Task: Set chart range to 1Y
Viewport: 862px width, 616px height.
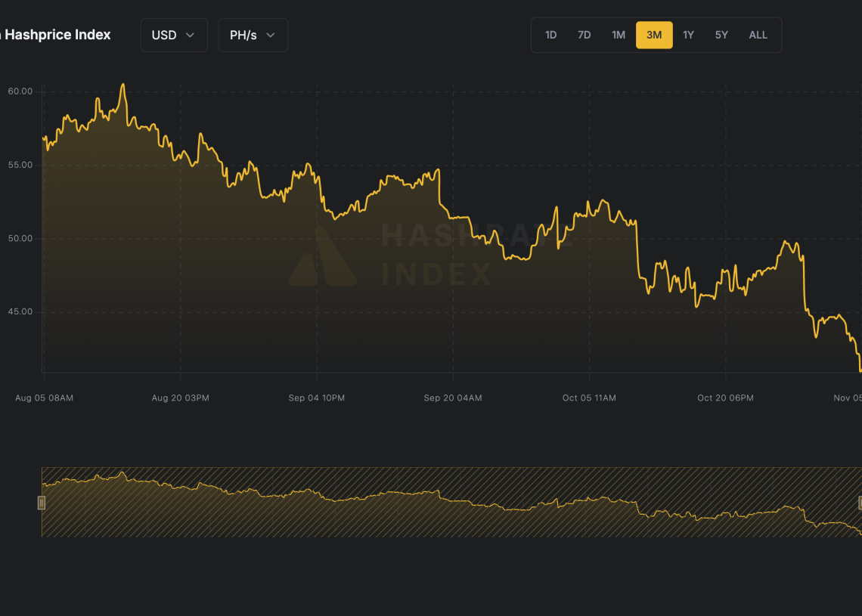Action: (688, 35)
